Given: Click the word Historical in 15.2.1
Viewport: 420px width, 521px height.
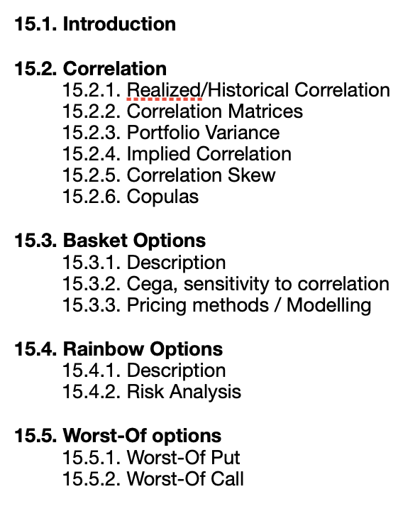Looking at the screenshot, I should 249,90.
